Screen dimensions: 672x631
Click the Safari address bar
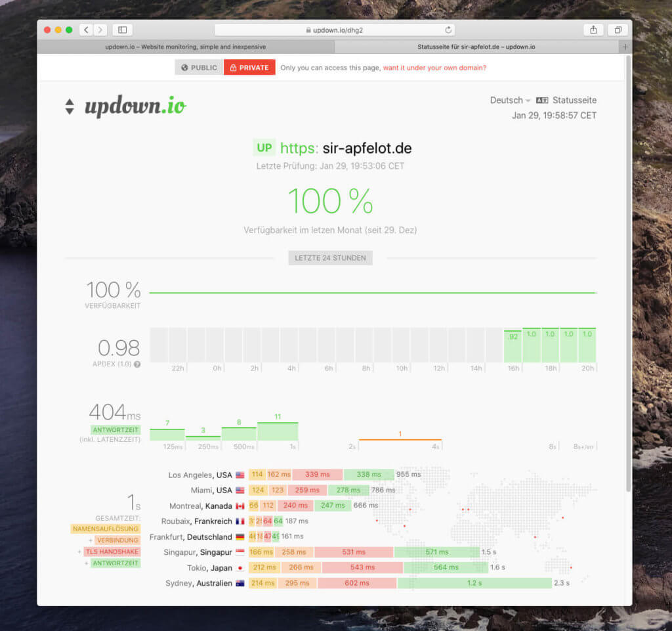pyautogui.click(x=333, y=30)
